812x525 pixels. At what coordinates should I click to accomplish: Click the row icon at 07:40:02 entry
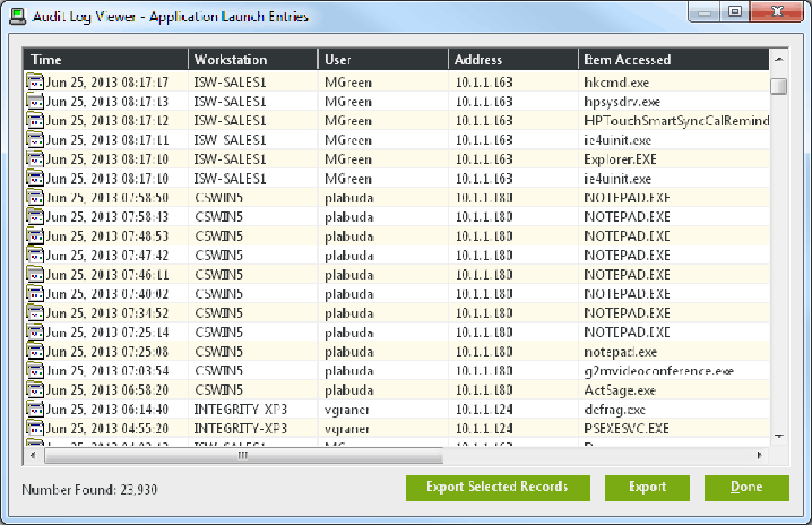tap(35, 294)
